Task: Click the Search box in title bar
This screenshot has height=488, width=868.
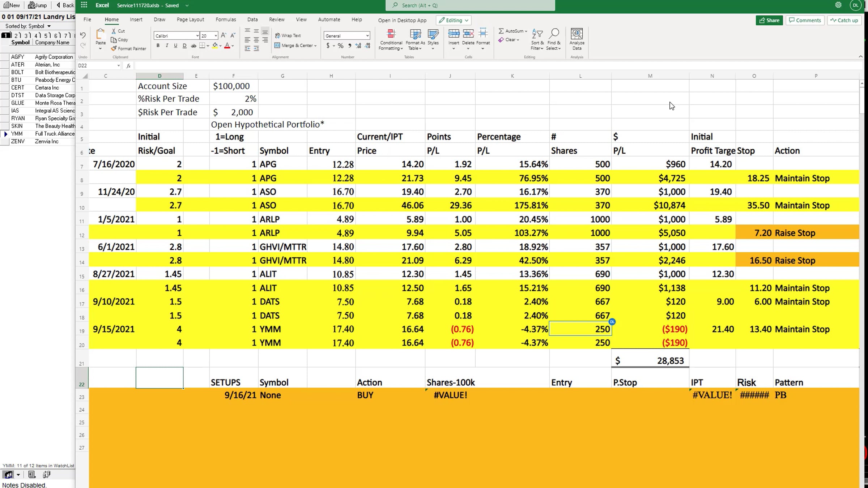Action: 470,5
